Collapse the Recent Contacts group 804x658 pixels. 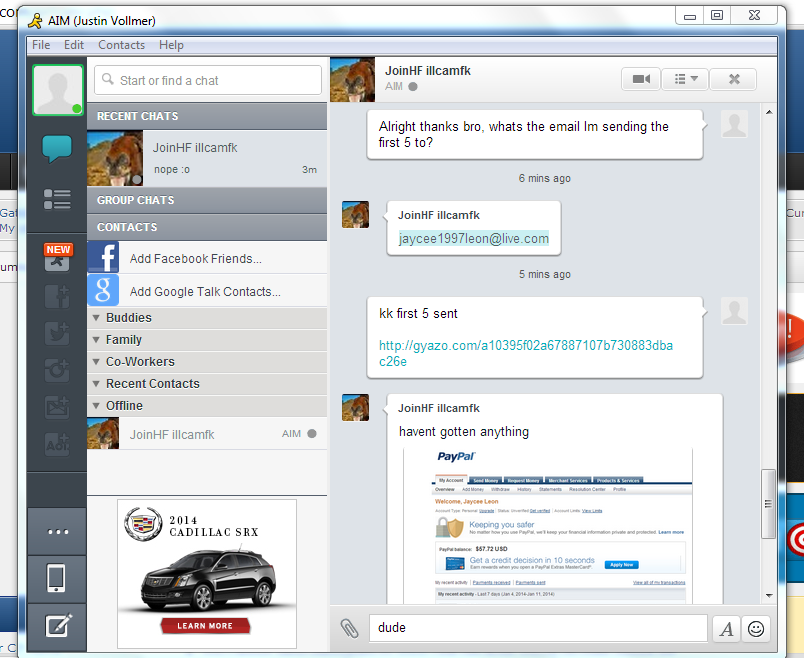pyautogui.click(x=96, y=384)
